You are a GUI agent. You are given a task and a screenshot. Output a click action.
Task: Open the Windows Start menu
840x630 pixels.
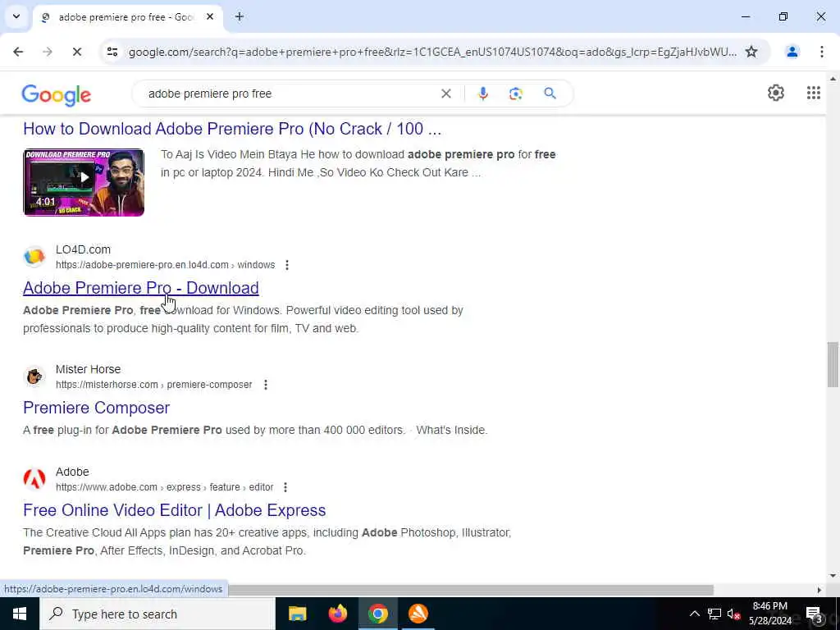(x=20, y=614)
